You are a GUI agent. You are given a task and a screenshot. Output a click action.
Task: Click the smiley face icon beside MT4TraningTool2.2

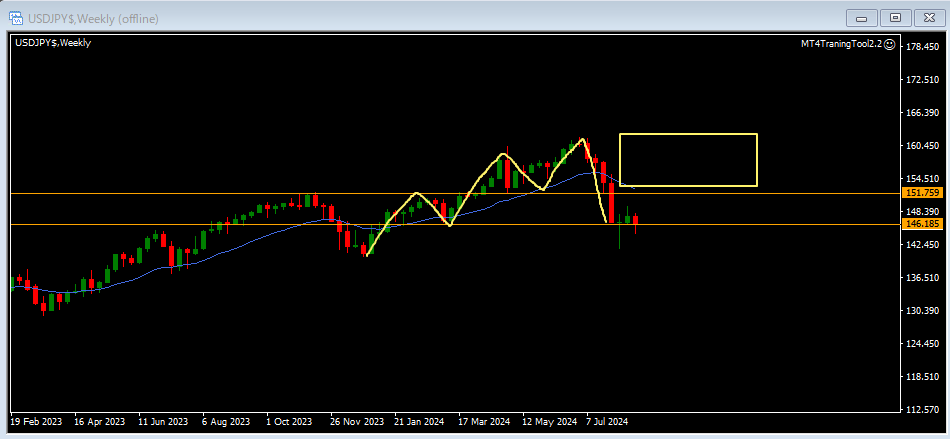(889, 44)
